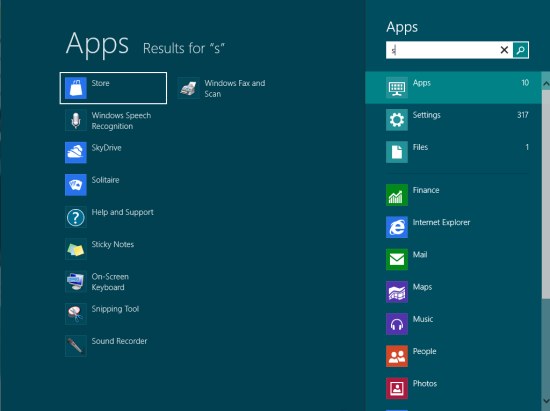
Task: Click the "Mail" label in search pane
Action: [x=420, y=255]
